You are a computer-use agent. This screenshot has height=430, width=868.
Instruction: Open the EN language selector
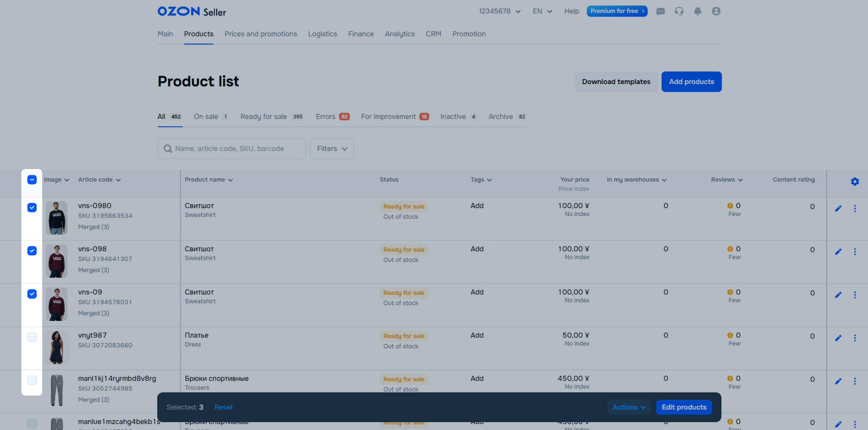point(542,11)
